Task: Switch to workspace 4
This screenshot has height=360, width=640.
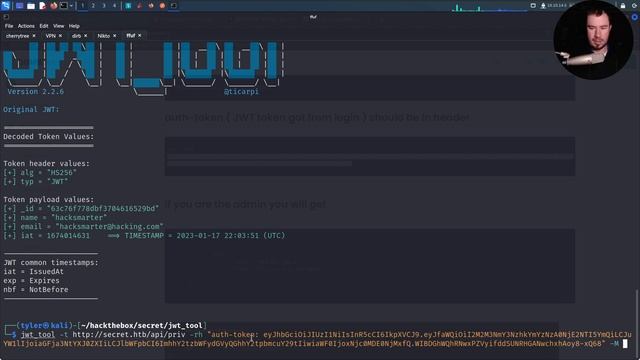Action: (x=114, y=6)
